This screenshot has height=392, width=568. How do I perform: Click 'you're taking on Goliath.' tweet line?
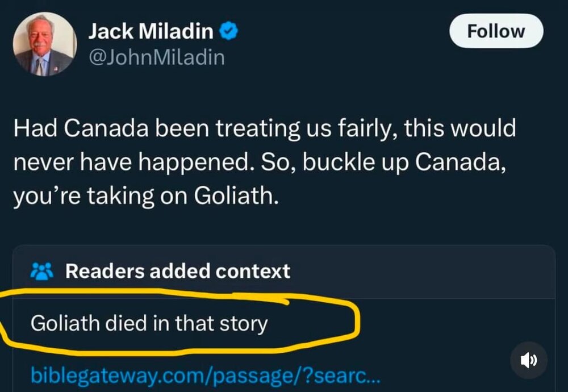145,195
